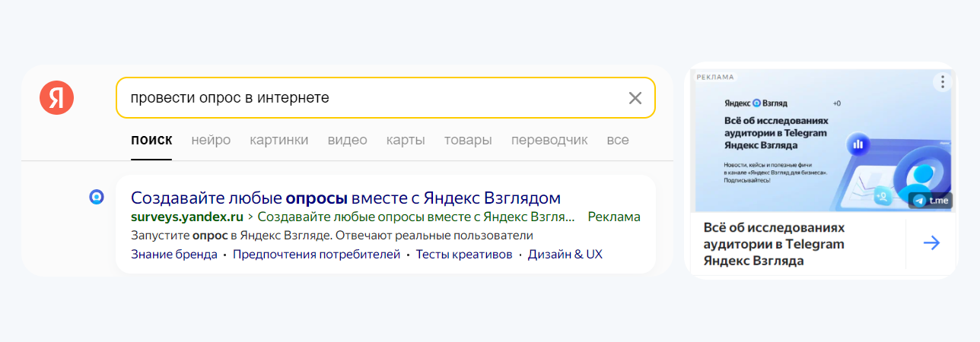Image resolution: width=980 pixels, height=342 pixels.
Task: Click the t.me Telegram badge on the banner
Action: click(x=929, y=201)
